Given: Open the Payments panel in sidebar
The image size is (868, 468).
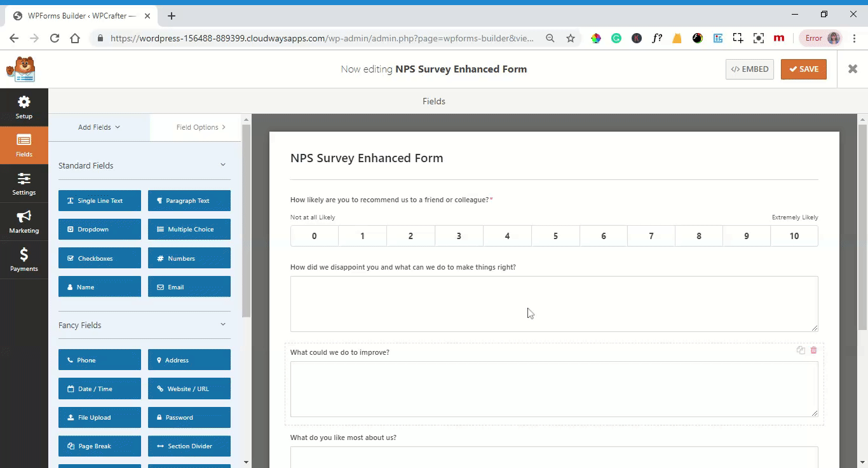Looking at the screenshot, I should pos(24,259).
